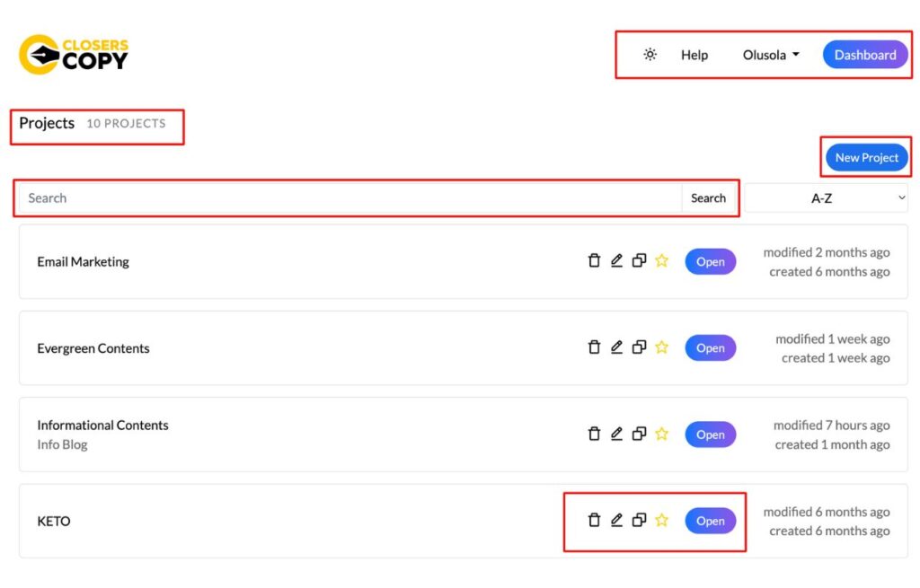
Task: Trash the Evergreen Contents project
Action: (x=594, y=347)
